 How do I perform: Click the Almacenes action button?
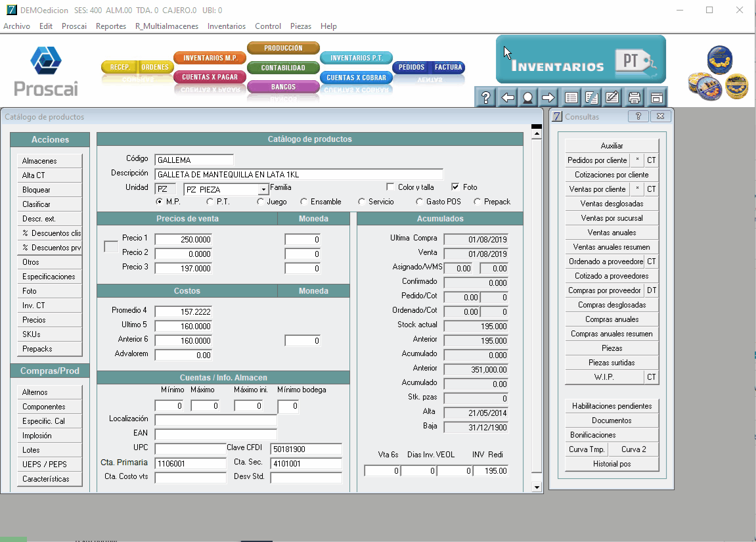[50, 160]
